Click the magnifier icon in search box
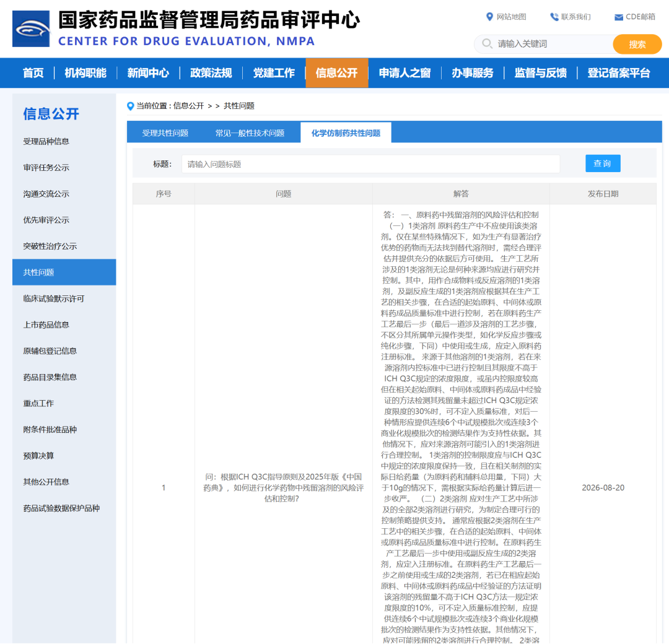The height and width of the screenshot is (644, 669). click(x=487, y=43)
